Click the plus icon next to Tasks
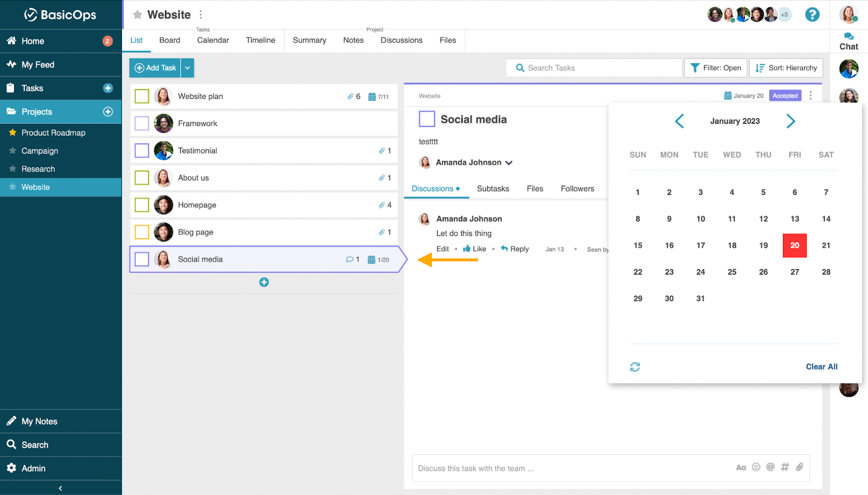868x495 pixels. (108, 88)
